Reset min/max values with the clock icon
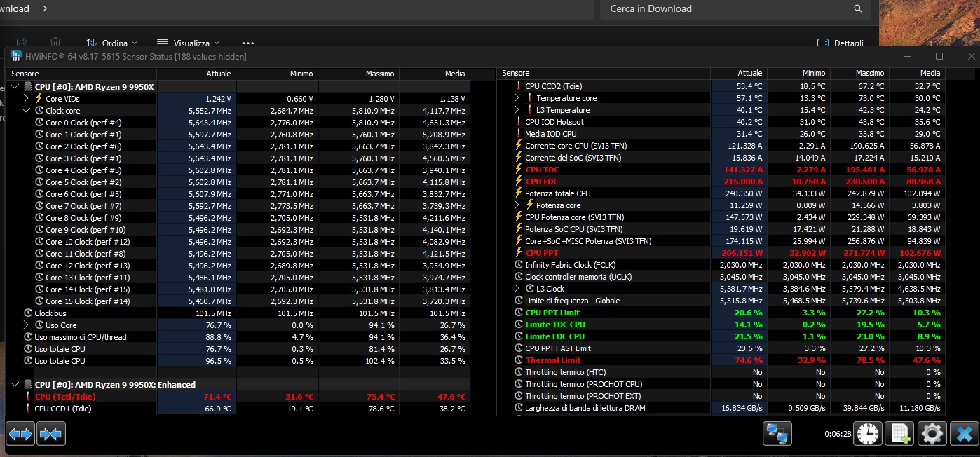980x457 pixels. pyautogui.click(x=868, y=434)
